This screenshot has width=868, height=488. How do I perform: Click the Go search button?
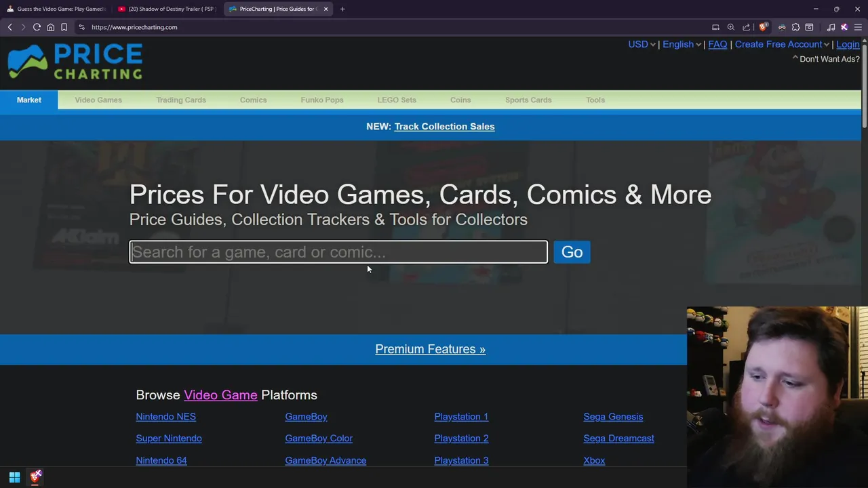click(572, 252)
